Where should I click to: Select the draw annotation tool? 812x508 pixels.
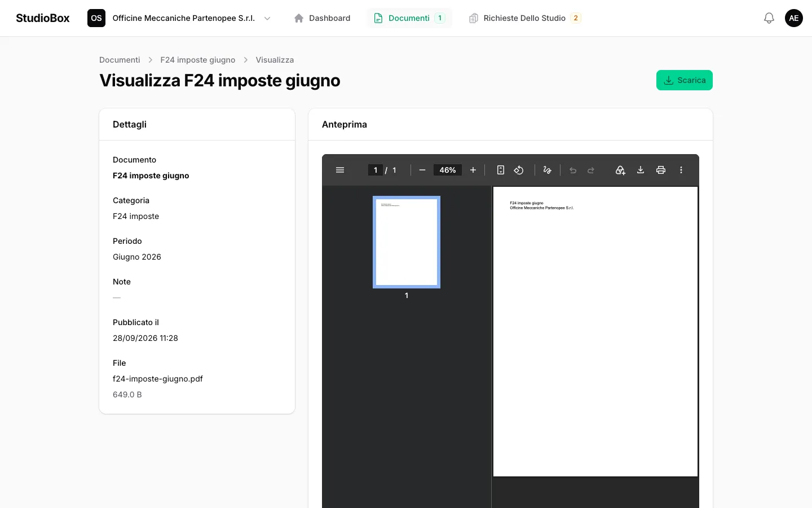pyautogui.click(x=547, y=170)
